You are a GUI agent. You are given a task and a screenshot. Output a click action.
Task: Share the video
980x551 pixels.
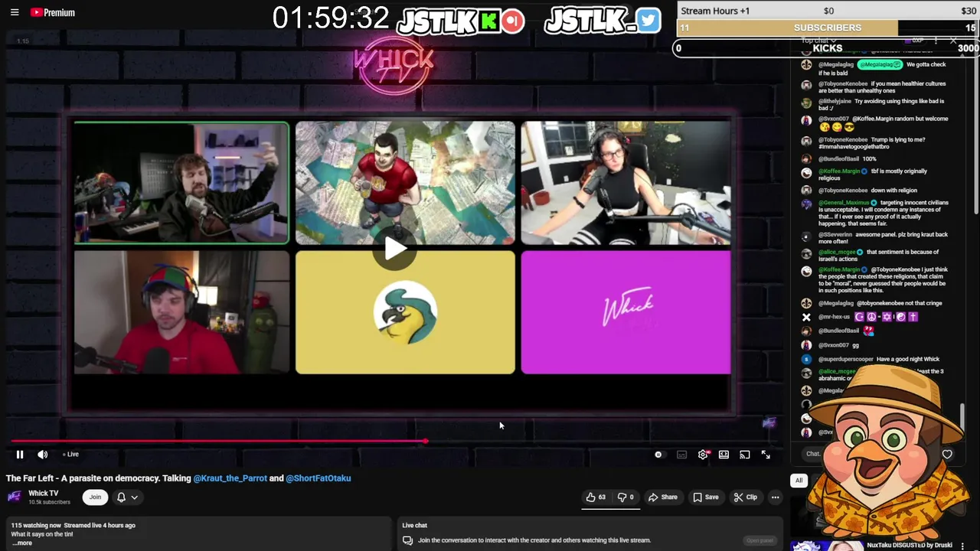[x=663, y=497]
